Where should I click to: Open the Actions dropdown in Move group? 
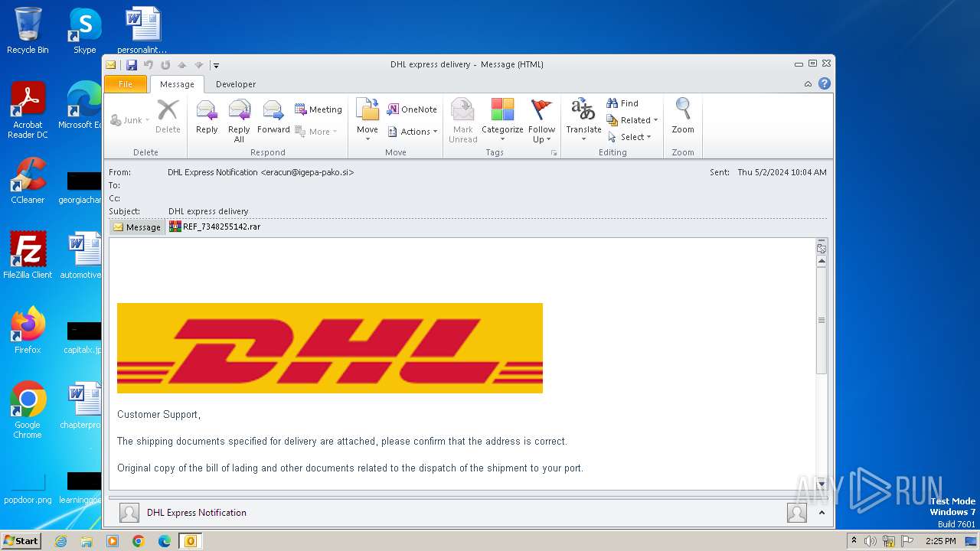pos(412,132)
